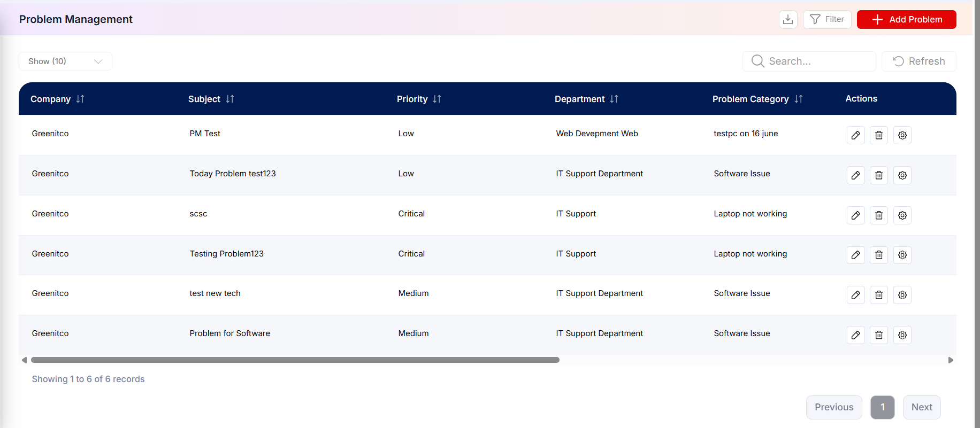
Task: Open gear settings for Today Problem test123
Action: point(902,175)
